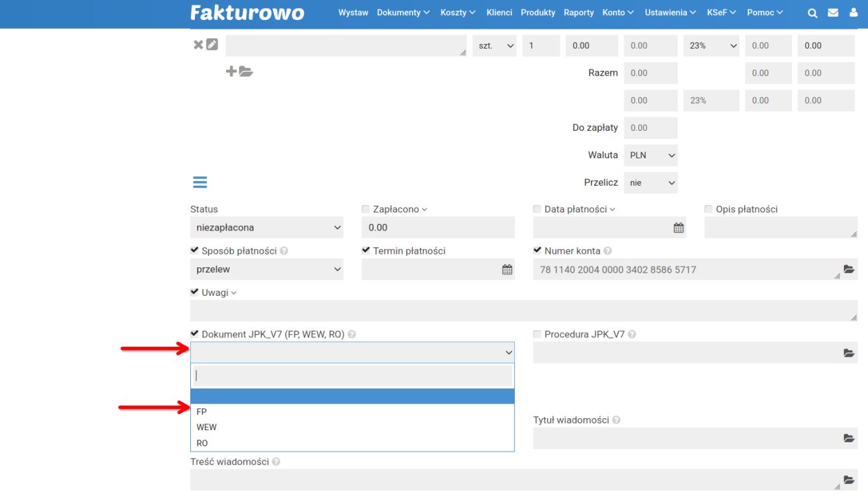Expand the 23% VAT rate dropdown

click(711, 45)
